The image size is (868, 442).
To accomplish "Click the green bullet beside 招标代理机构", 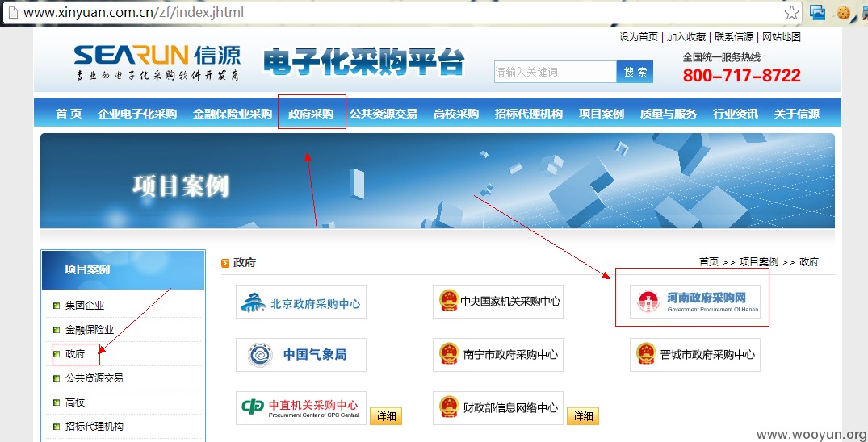I will [56, 427].
